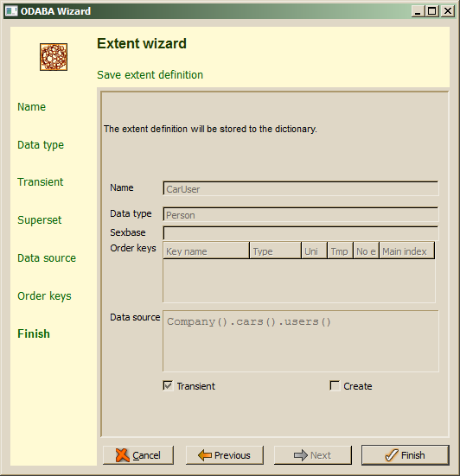The height and width of the screenshot is (476, 460).
Task: Click the checkmark icon on Finish
Action: 392,455
